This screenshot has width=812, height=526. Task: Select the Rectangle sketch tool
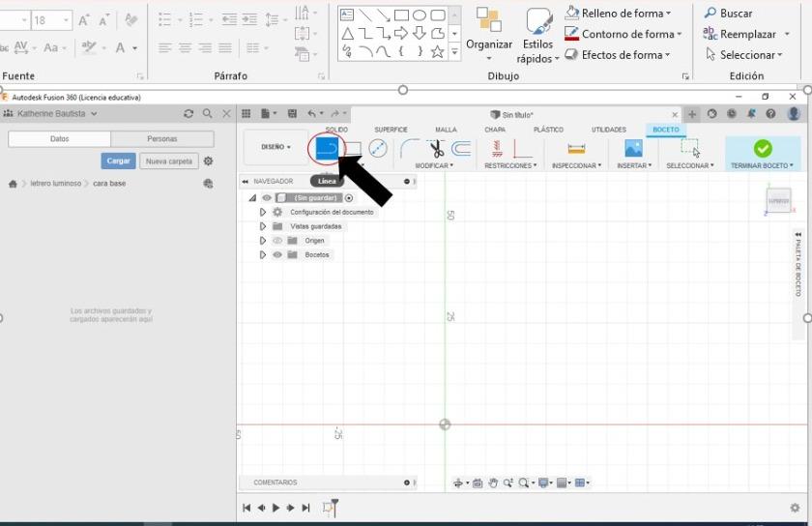354,149
